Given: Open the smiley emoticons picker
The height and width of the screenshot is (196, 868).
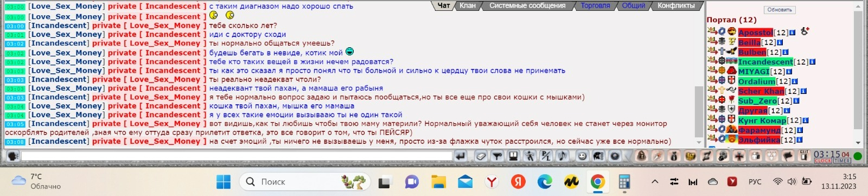Looking at the screenshot, I should 582,156.
